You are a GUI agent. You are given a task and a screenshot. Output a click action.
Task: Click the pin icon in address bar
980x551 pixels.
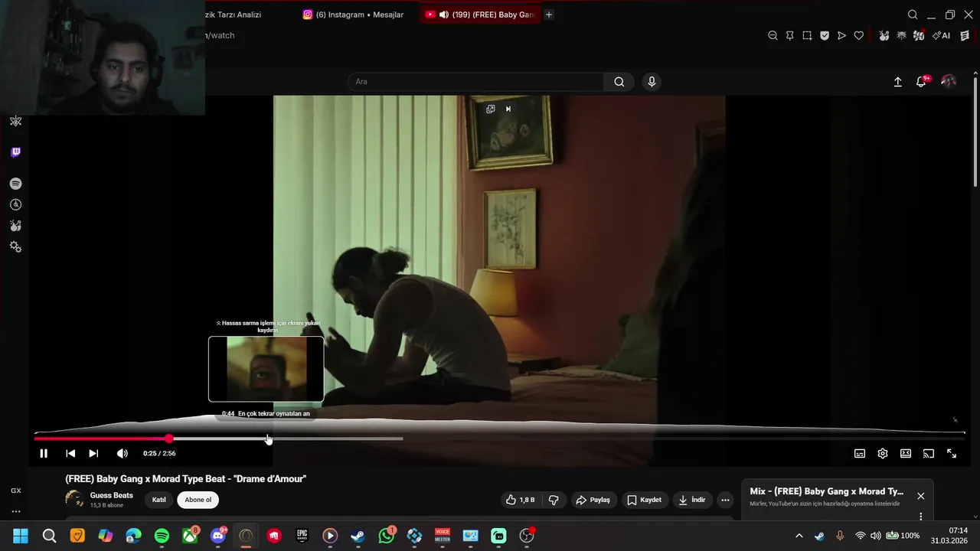click(789, 35)
